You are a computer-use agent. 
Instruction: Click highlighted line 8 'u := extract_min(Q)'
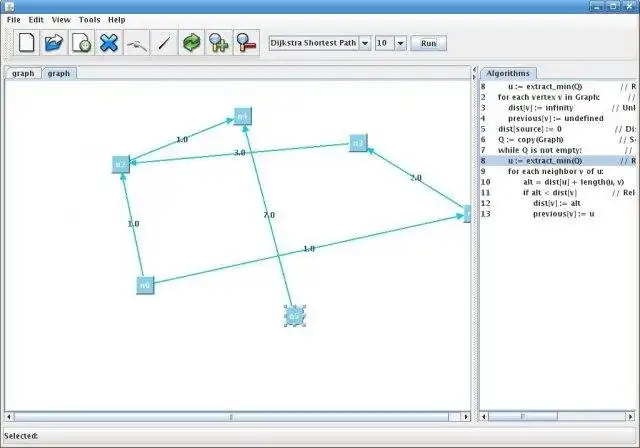558,161
